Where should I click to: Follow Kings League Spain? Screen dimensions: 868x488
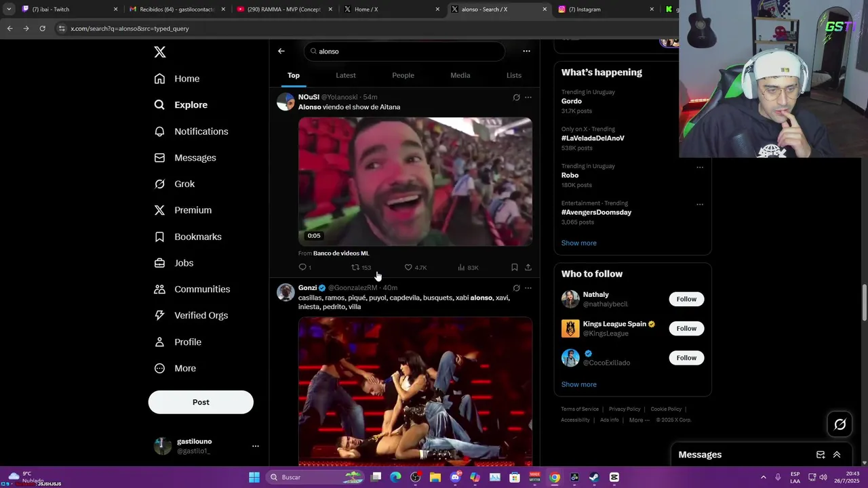click(686, 329)
